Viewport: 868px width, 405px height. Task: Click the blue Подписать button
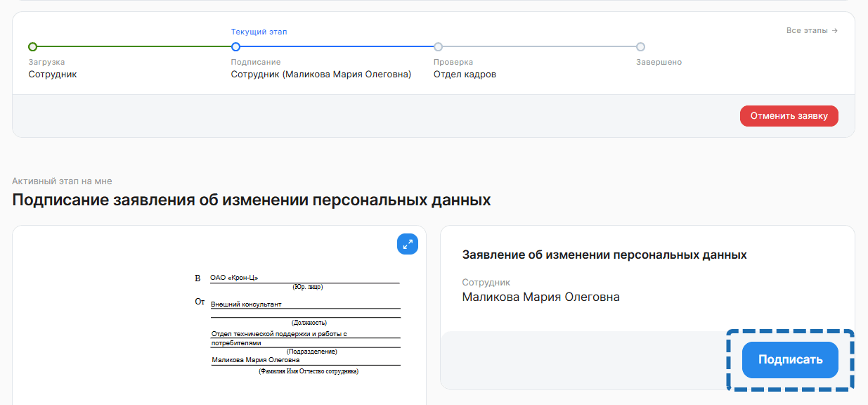point(790,359)
